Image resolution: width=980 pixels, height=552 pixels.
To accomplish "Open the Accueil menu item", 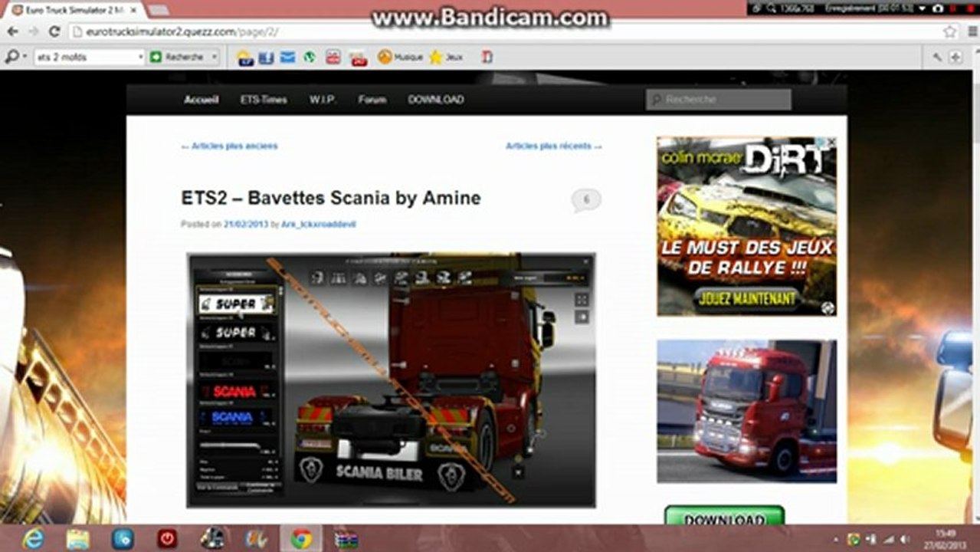I will pyautogui.click(x=201, y=100).
